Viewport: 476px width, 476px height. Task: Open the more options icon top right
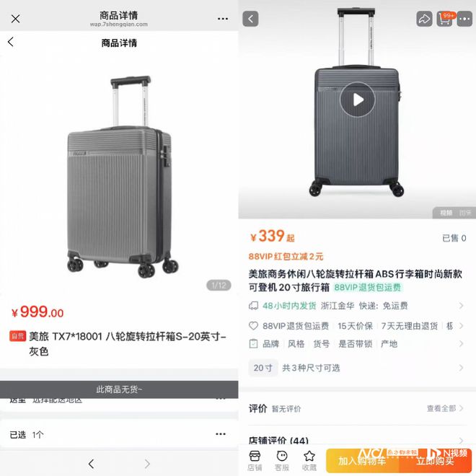(464, 19)
